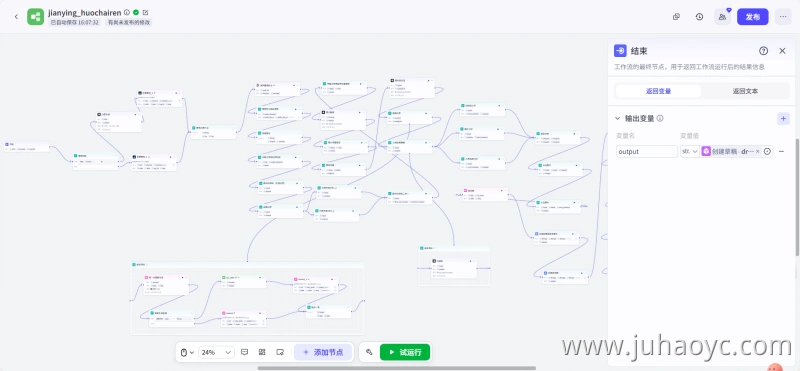
Task: Open the duplicate workflow icon in header
Action: click(676, 17)
